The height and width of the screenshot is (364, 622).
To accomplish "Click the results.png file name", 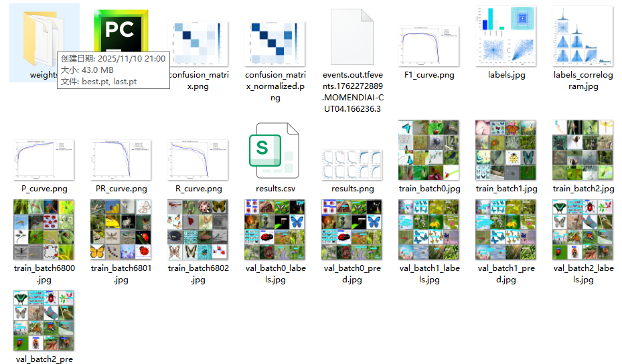I will click(x=352, y=189).
